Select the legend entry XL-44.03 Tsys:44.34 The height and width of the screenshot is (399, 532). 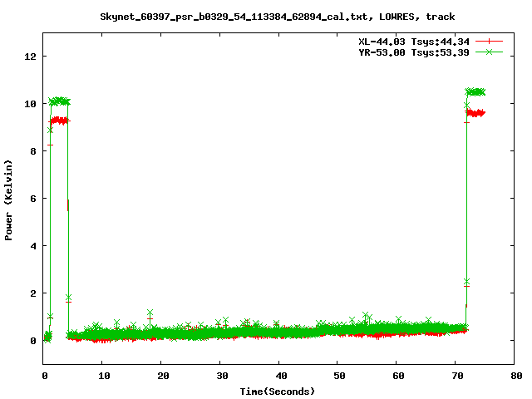(414, 42)
